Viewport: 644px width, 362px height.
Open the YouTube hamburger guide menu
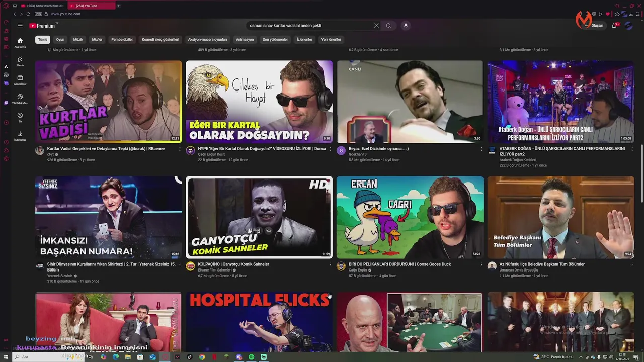20,26
